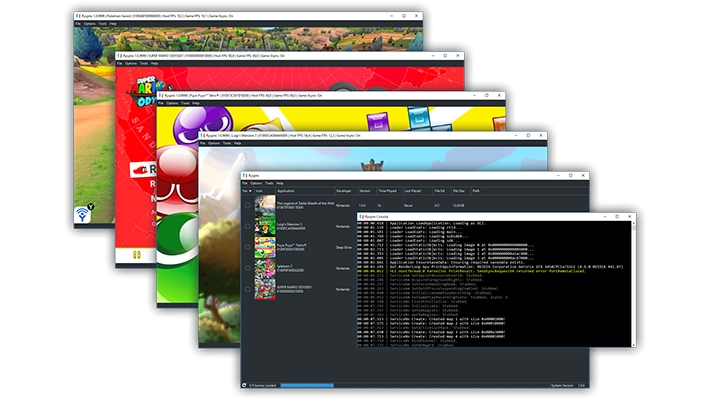This screenshot has height=400, width=710.
Task: Open Options menu in Super Mario Odyssey window
Action: (x=131, y=63)
